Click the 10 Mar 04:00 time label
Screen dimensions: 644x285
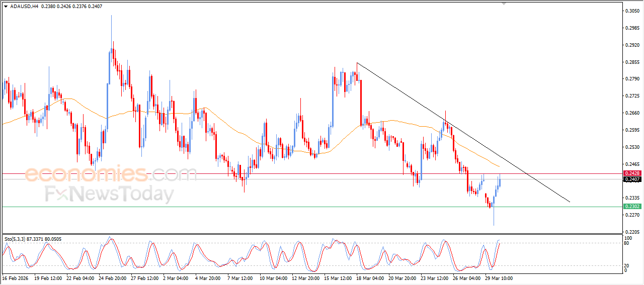[x=274, y=278]
